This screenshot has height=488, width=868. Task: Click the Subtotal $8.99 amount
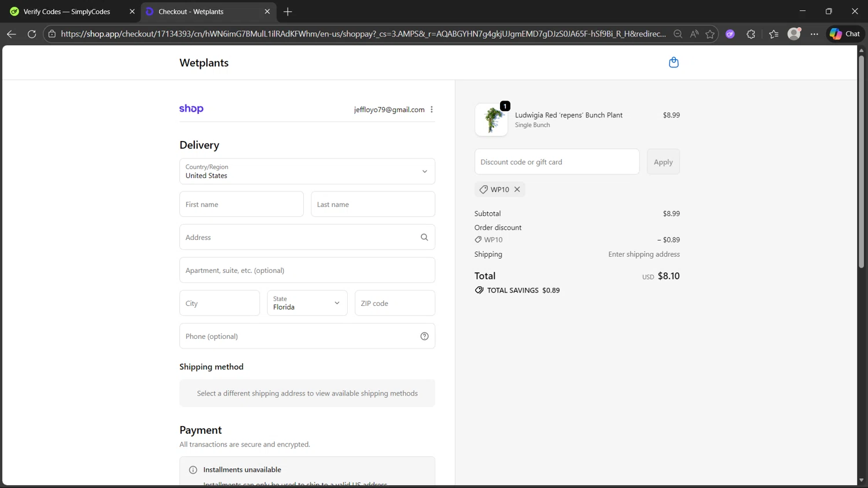[671, 213]
